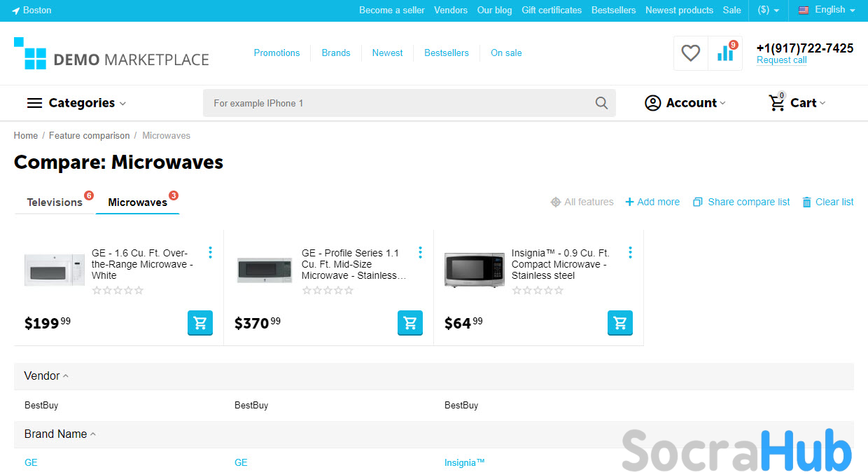
Task: Select the Microwaves compare tab
Action: pyautogui.click(x=138, y=202)
